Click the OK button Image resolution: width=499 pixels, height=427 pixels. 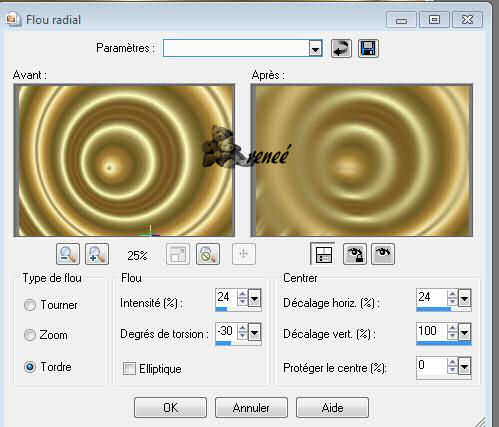(170, 407)
